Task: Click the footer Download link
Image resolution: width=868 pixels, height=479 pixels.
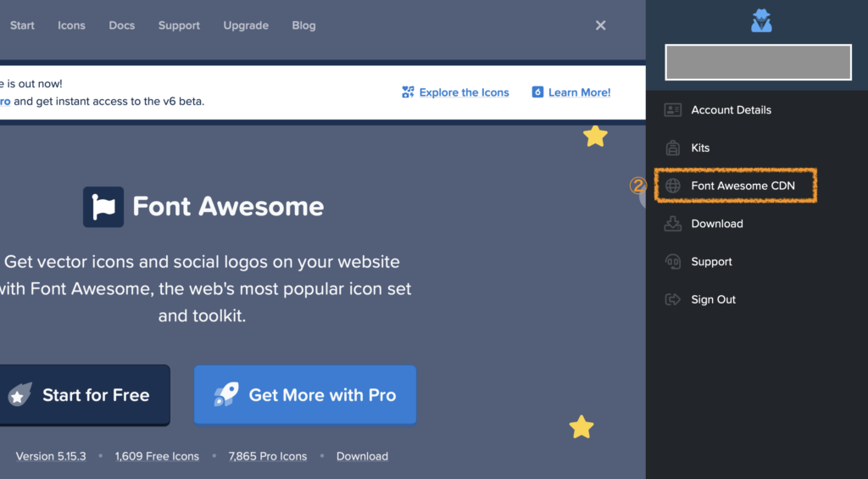Action: tap(362, 456)
